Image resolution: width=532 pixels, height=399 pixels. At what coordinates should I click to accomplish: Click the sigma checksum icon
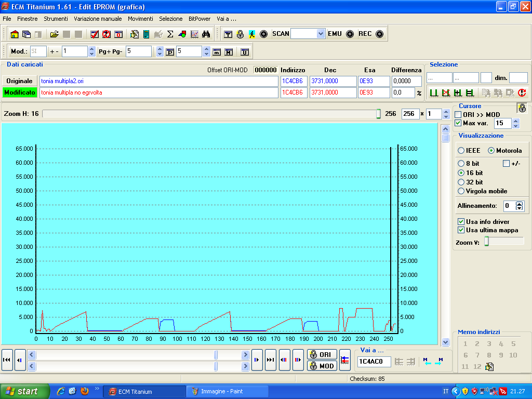[170, 34]
